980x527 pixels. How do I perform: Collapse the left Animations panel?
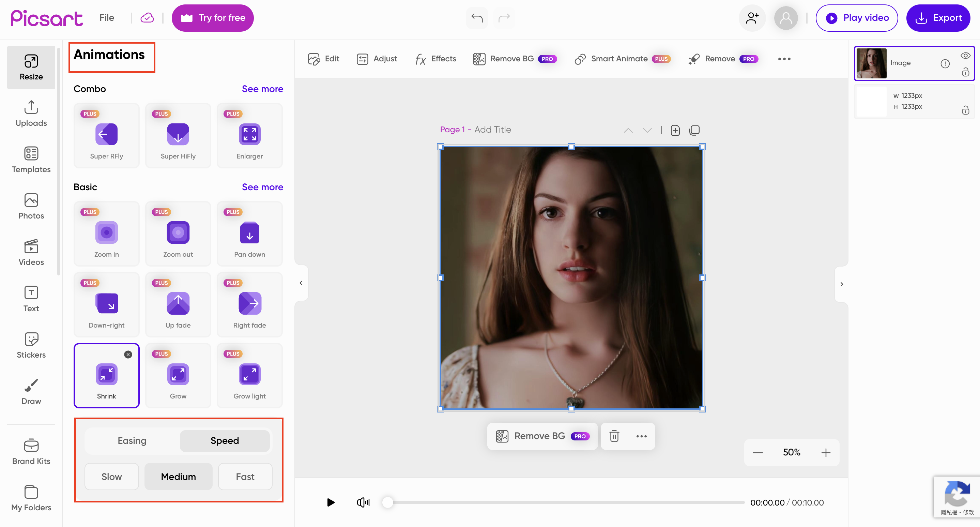pos(301,283)
